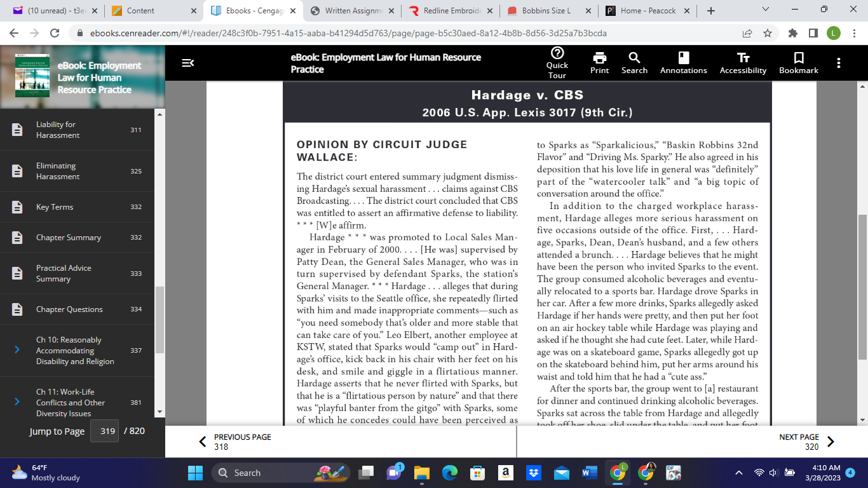Open Task View on the taskbar
The image size is (868, 488).
tap(366, 473)
